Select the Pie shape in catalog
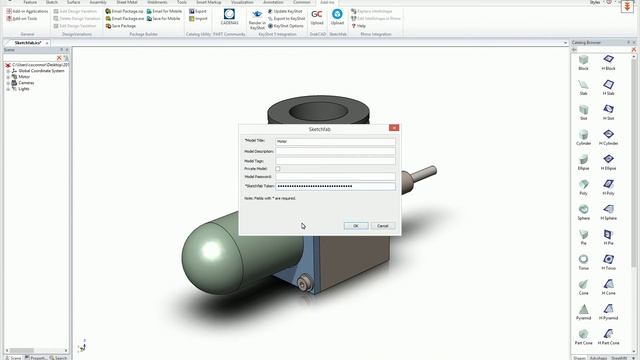Screen dimensions: 640x360 pos(584,237)
